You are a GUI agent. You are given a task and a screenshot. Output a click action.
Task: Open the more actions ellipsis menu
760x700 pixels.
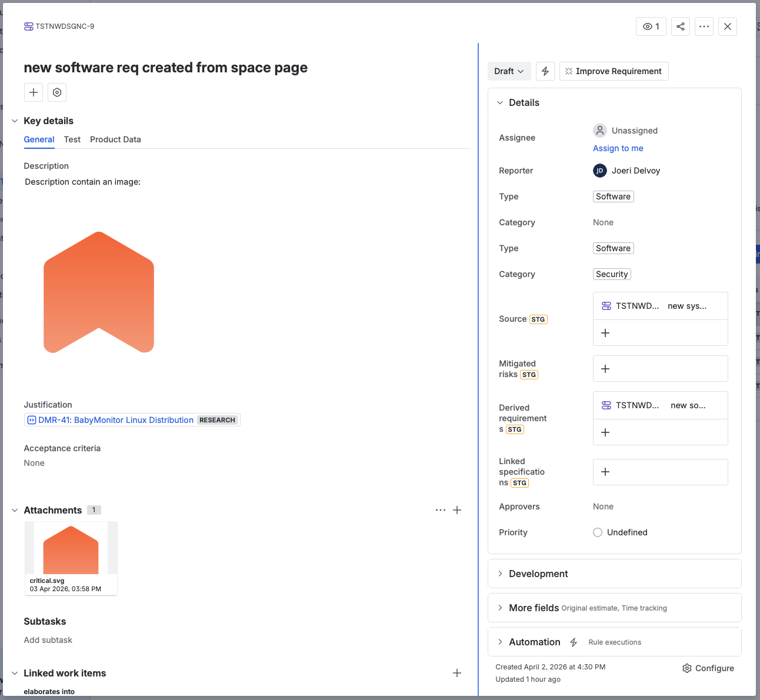click(x=704, y=26)
